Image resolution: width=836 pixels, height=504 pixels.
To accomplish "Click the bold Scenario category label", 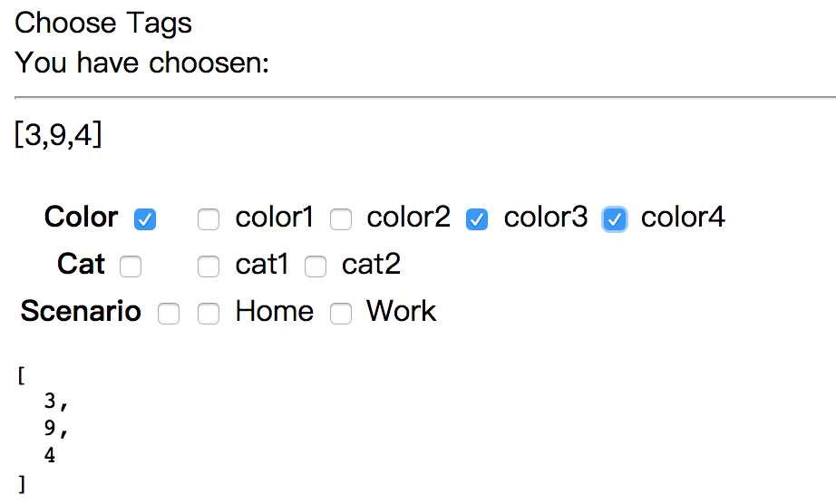I will coord(81,311).
